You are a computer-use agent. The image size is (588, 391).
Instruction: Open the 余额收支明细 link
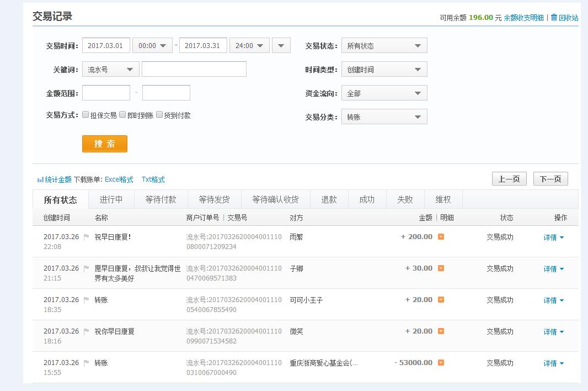(523, 18)
